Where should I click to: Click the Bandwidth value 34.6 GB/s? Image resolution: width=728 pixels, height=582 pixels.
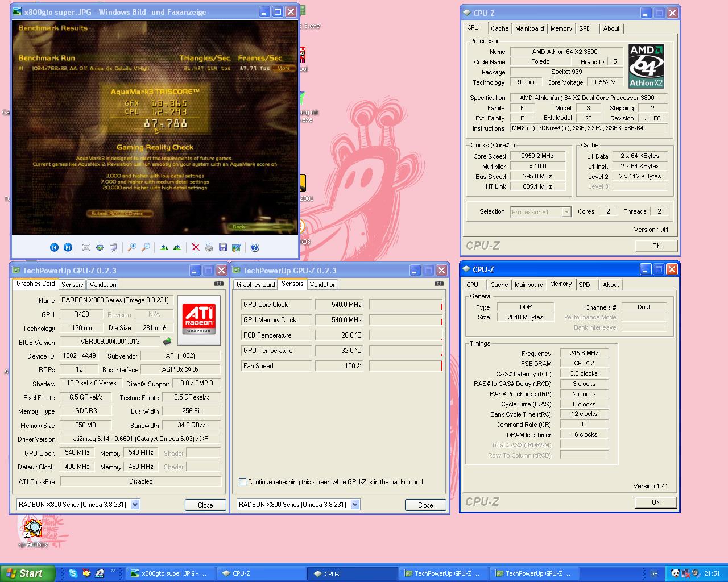pyautogui.click(x=192, y=425)
